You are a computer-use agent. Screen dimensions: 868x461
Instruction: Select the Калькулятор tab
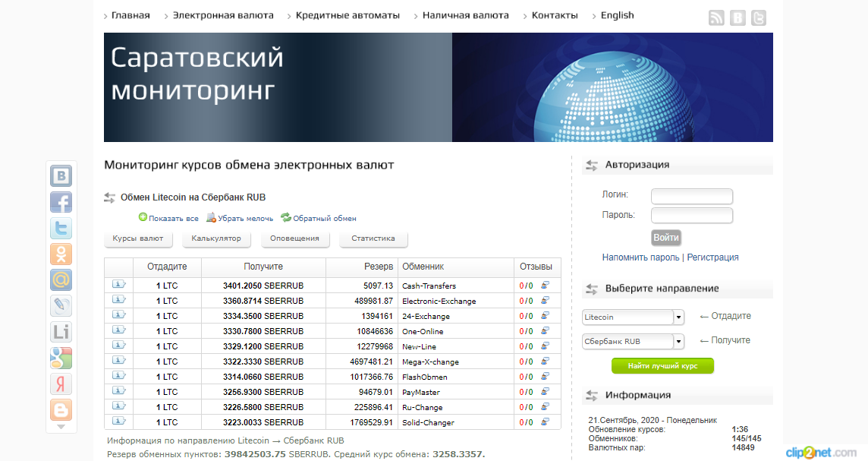click(x=216, y=238)
